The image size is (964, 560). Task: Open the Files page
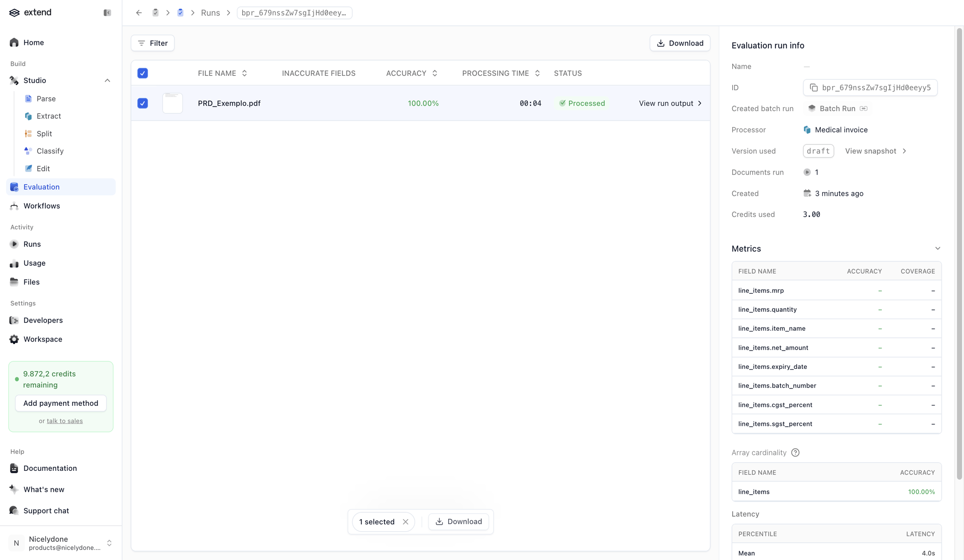[x=61, y=282]
